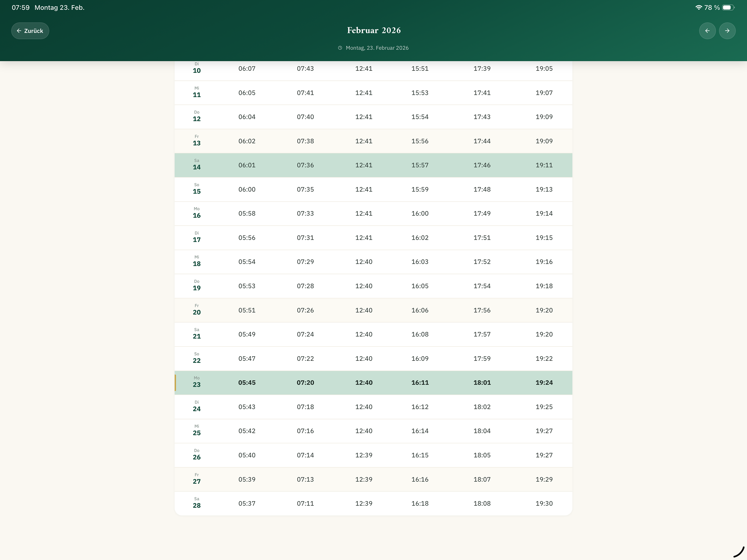Viewport: 747px width, 560px height.
Task: Tap 'Montag, 23. Februar 2026' subtitle
Action: coord(377,48)
